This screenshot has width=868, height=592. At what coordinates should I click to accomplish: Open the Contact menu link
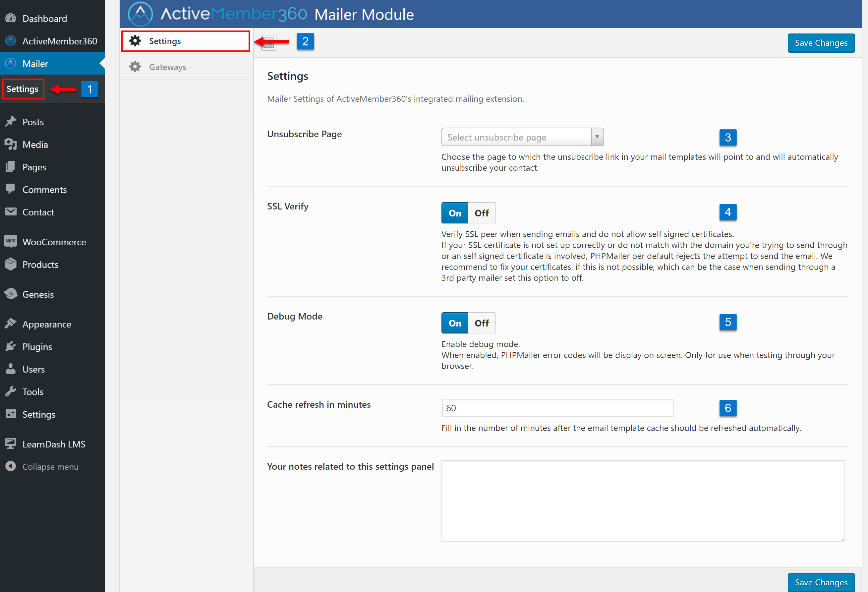[x=52, y=212]
